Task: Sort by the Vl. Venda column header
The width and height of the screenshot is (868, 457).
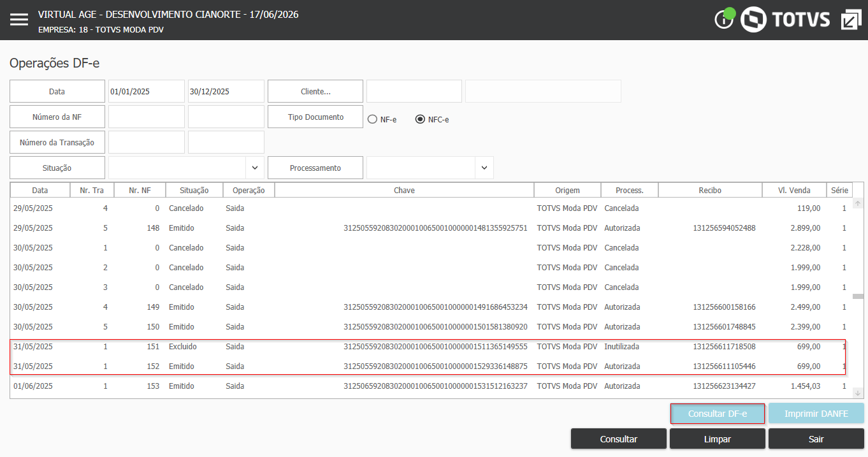Action: point(794,190)
